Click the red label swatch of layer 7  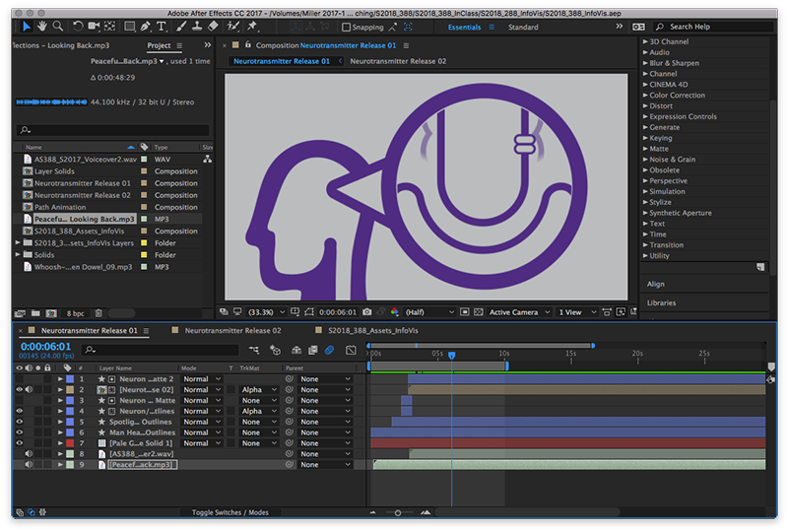tap(70, 443)
